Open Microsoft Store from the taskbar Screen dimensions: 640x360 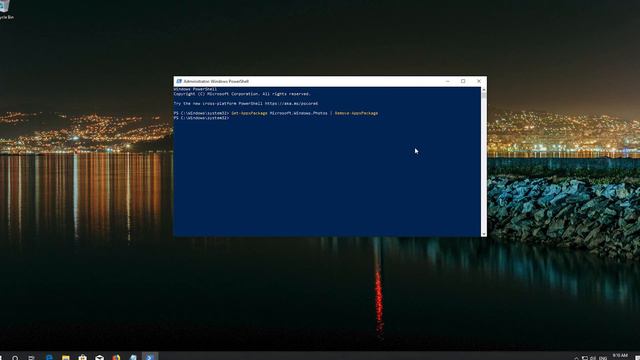point(82,358)
